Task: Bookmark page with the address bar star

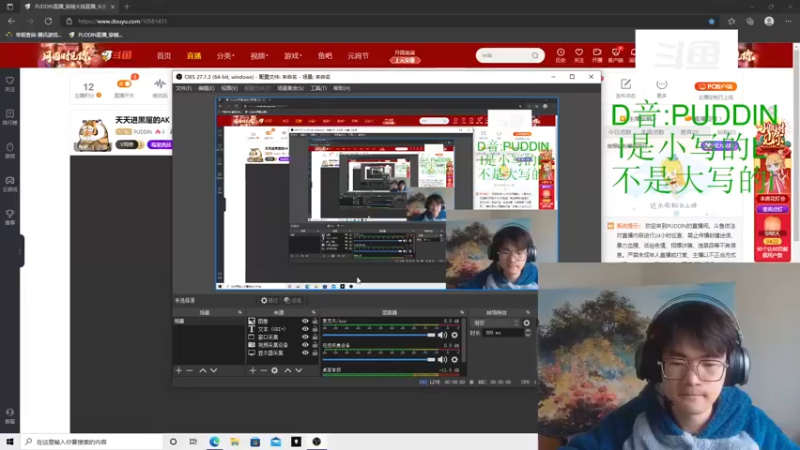Action: (x=711, y=21)
